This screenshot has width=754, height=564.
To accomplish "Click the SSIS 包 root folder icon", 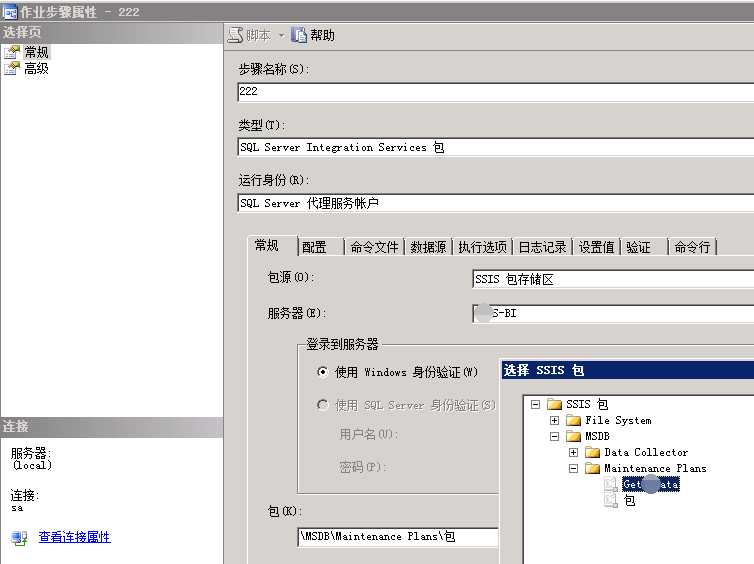I will click(x=554, y=404).
